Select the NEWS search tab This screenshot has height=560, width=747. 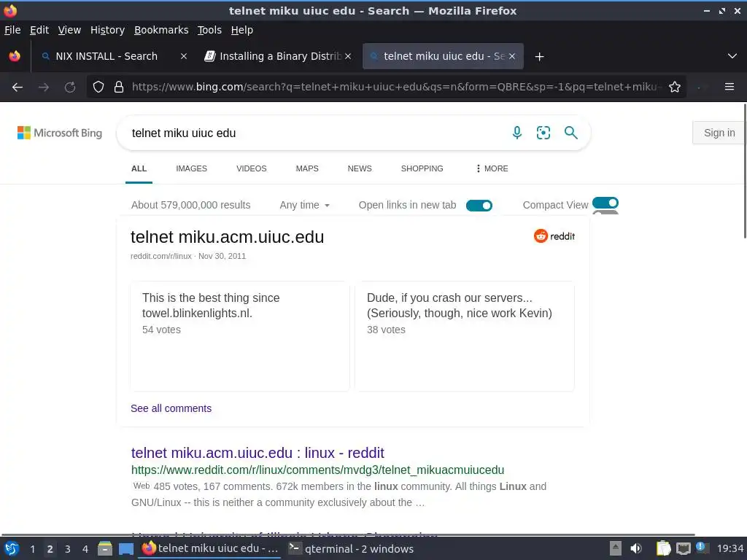coord(360,168)
